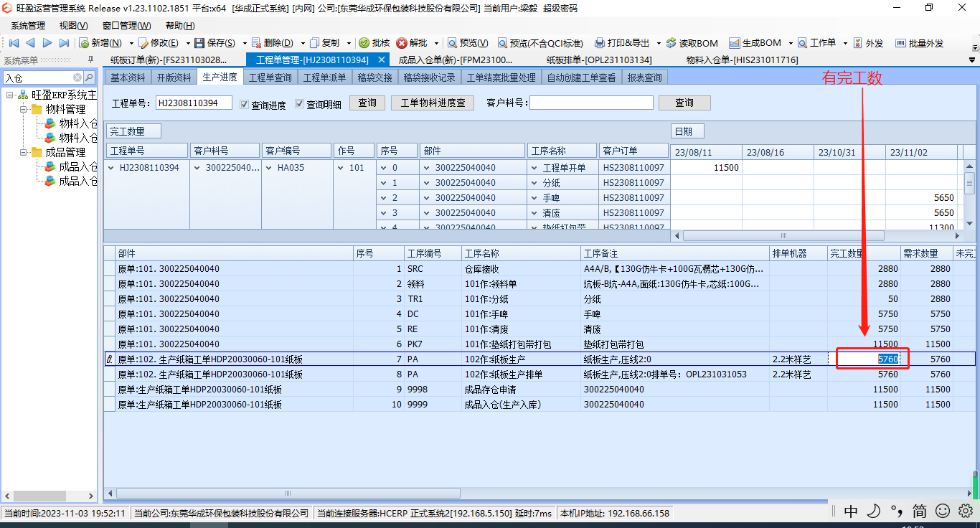The height and width of the screenshot is (528, 980).
Task: Pin the 系统菜单 side panel
Action: click(90, 60)
